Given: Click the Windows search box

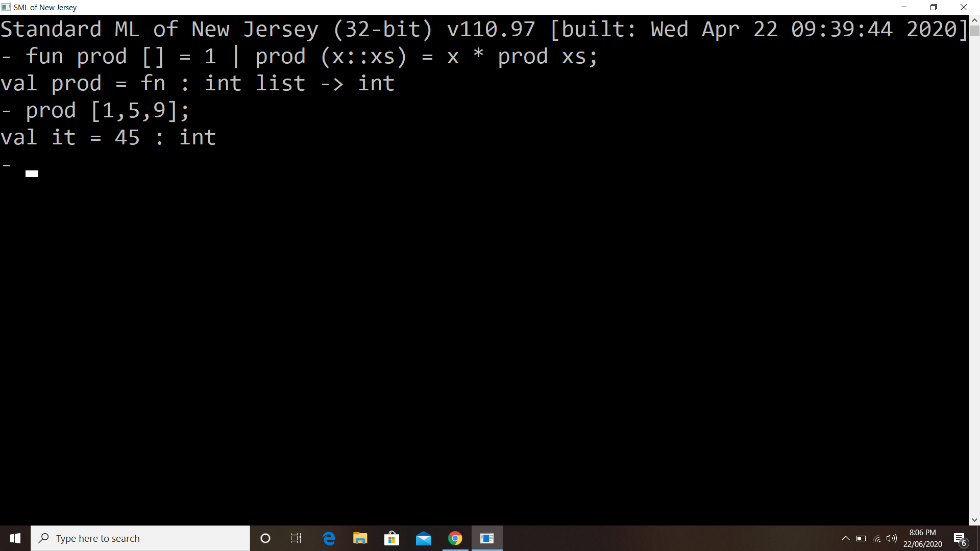Looking at the screenshot, I should pyautogui.click(x=140, y=538).
